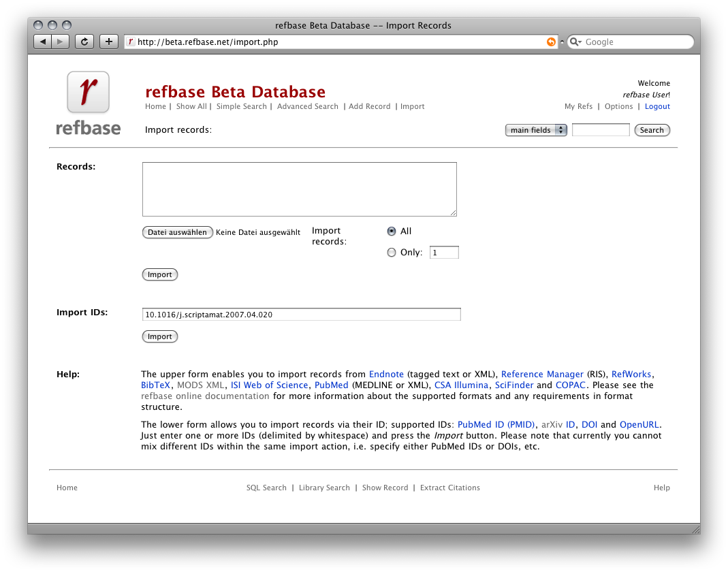
Task: Open the Endnote help link
Action: click(386, 375)
